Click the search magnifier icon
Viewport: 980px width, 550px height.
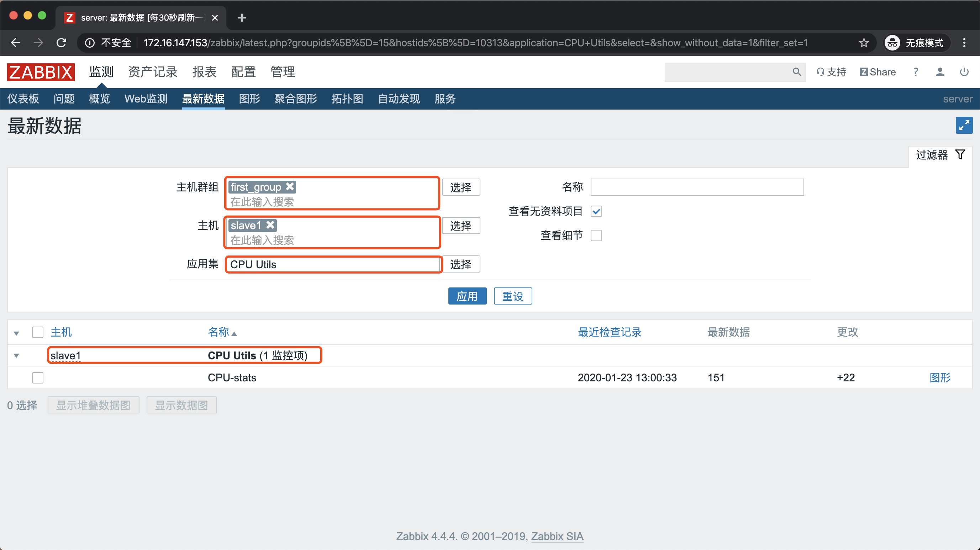(796, 72)
